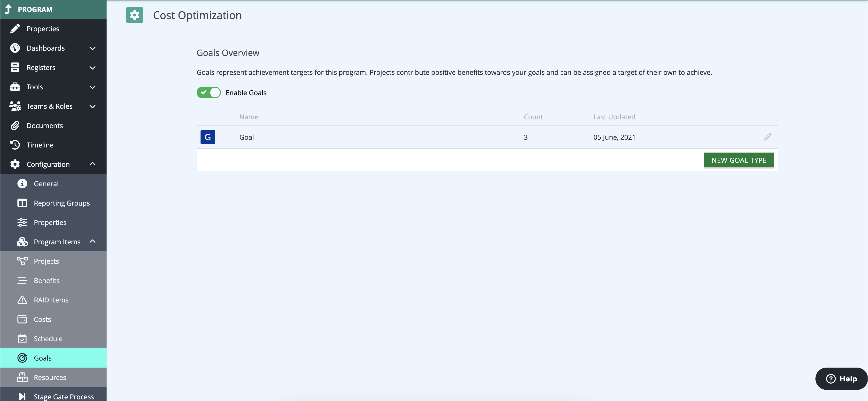Open the Schedule calendar icon
This screenshot has width=868, height=401.
22,339
